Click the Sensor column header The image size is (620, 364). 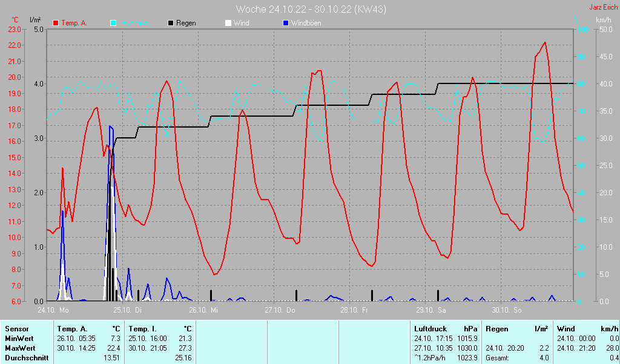click(x=16, y=329)
